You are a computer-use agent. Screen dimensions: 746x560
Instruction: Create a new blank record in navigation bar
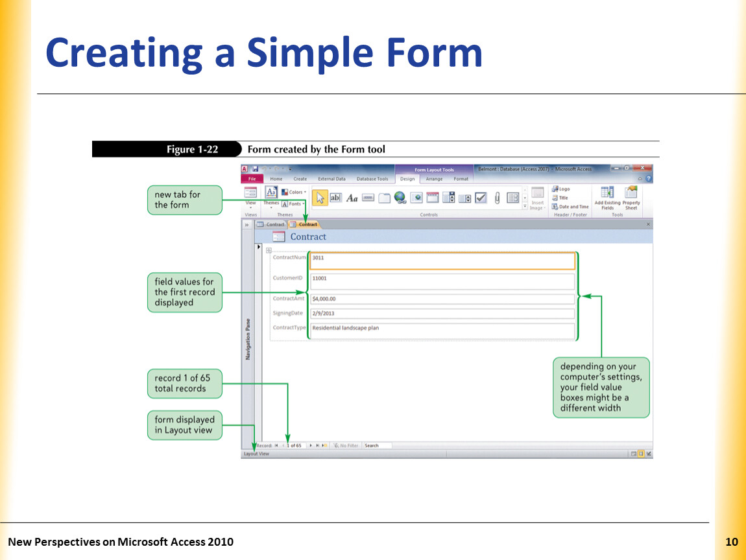tap(324, 446)
